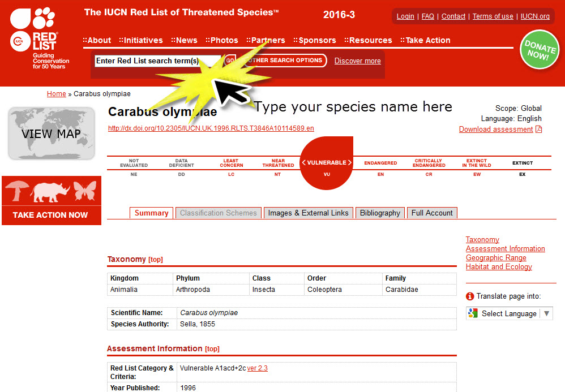The image size is (565, 392).
Task: Click the Take Action Now banner
Action: tap(52, 200)
